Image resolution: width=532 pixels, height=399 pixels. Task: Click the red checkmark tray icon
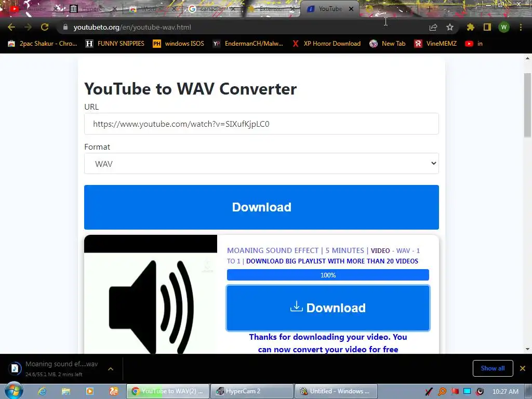pyautogui.click(x=429, y=392)
